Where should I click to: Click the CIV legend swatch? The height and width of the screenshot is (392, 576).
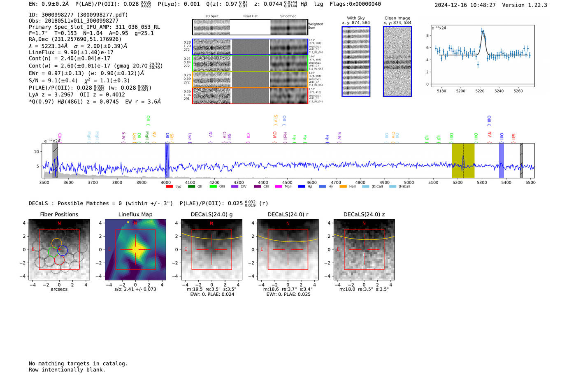pos(235,187)
